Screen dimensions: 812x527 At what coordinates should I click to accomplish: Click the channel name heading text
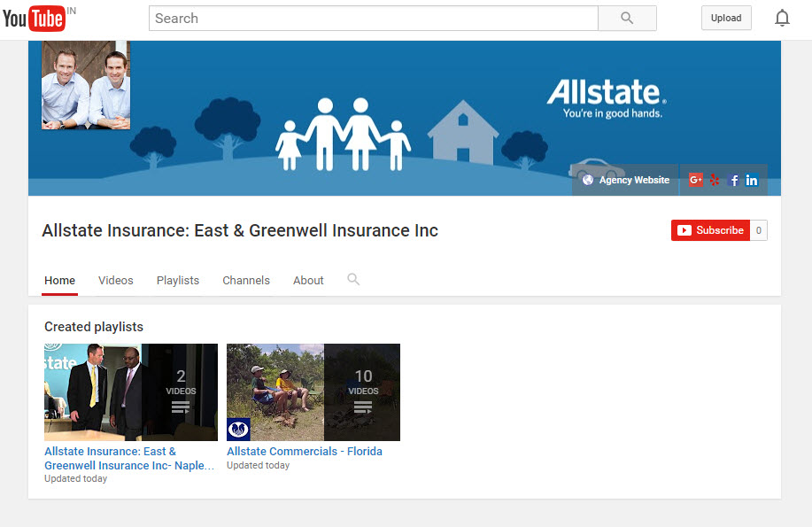click(x=240, y=230)
